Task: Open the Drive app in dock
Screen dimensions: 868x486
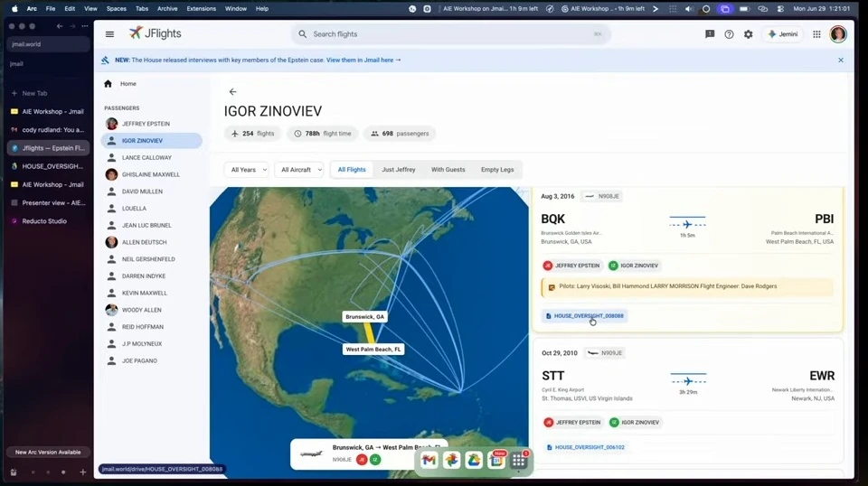Action: click(x=474, y=460)
